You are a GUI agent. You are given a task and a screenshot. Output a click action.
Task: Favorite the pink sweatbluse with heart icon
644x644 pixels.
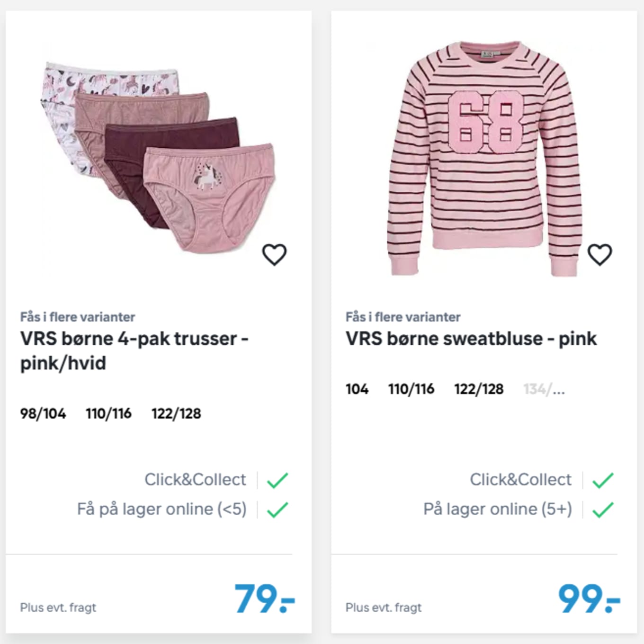pyautogui.click(x=600, y=255)
